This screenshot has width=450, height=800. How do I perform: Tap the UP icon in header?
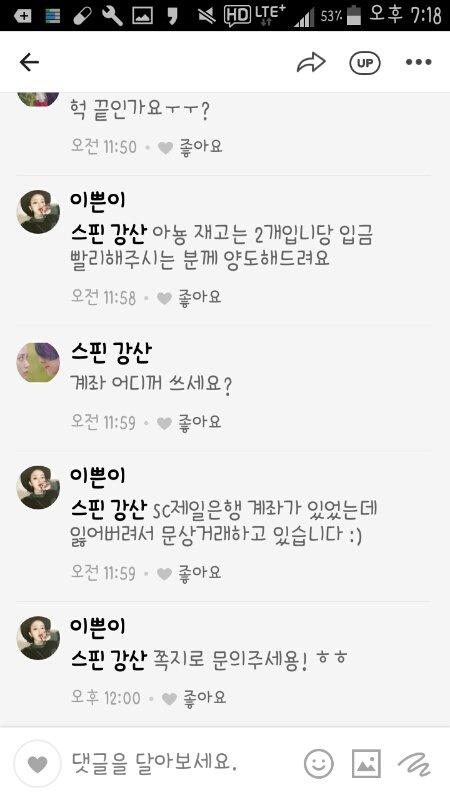coord(364,63)
